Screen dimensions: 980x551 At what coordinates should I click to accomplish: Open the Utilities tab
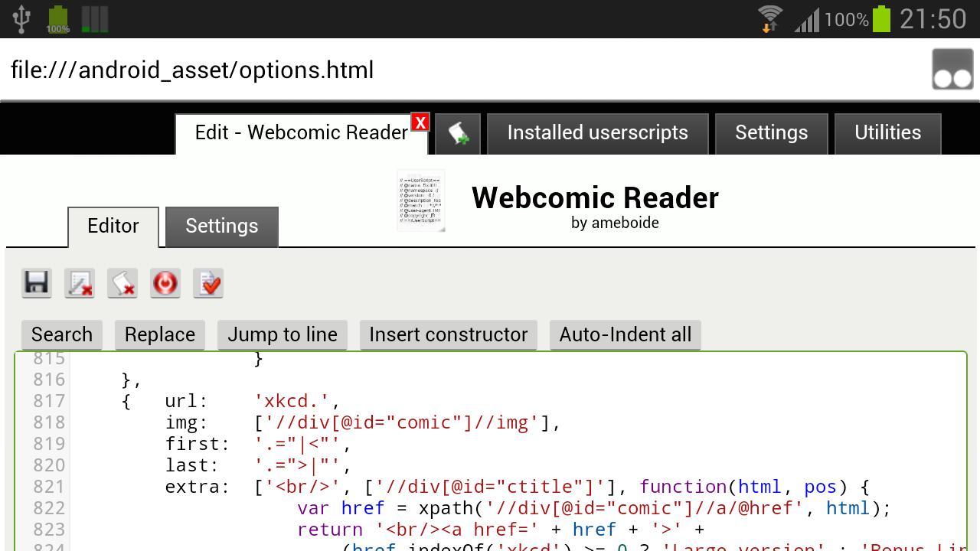(x=888, y=133)
